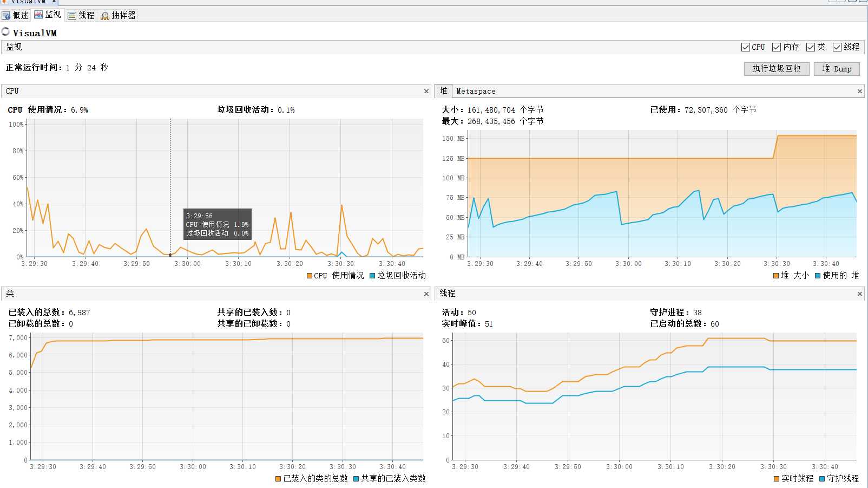Viewport: 868px width, 488px height.
Task: Open the 线程 threads tab
Action: (x=81, y=15)
